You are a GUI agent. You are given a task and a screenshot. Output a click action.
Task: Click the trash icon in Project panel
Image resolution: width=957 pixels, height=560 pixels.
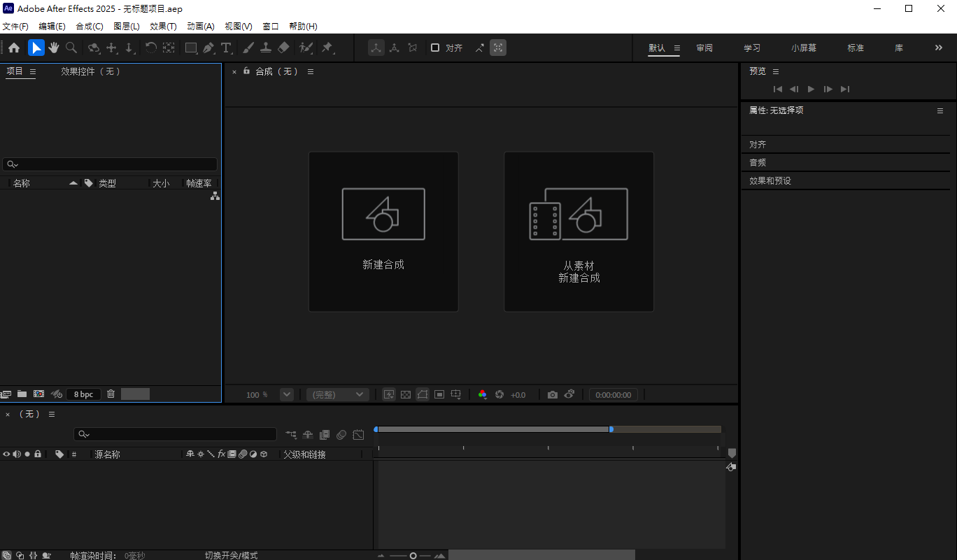111,394
